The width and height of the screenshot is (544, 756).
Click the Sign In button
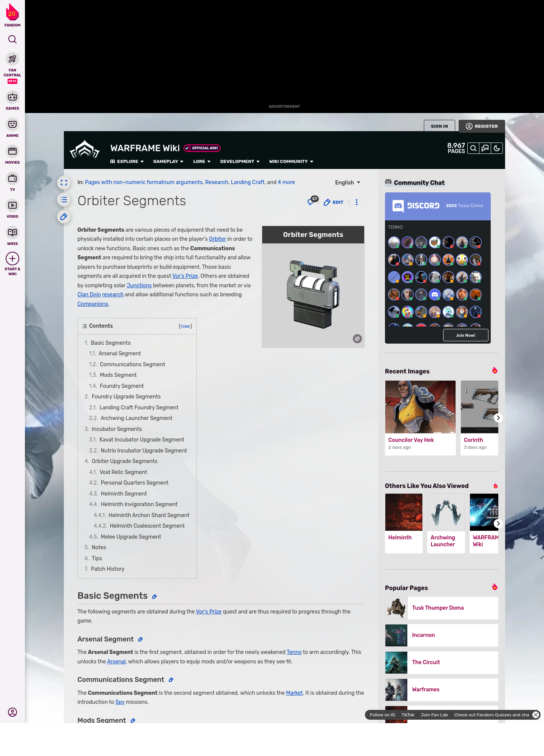pyautogui.click(x=439, y=126)
